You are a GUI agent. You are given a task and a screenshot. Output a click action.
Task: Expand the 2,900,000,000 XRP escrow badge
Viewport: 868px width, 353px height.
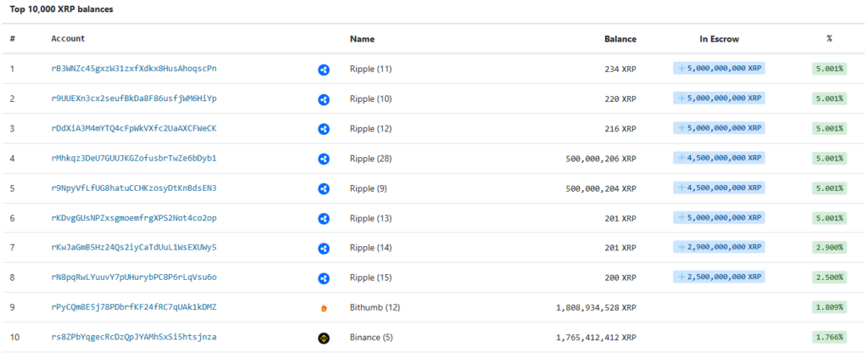[x=719, y=248]
